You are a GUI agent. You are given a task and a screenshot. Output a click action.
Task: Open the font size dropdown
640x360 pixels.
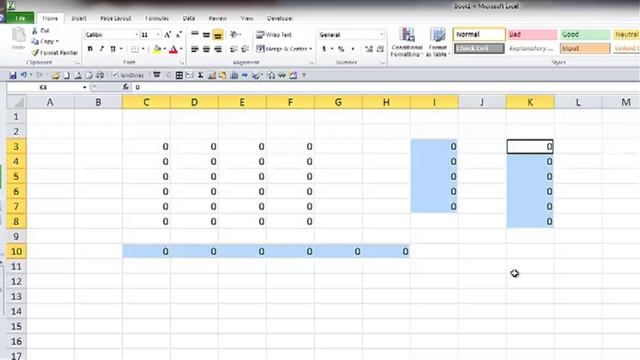coord(158,35)
